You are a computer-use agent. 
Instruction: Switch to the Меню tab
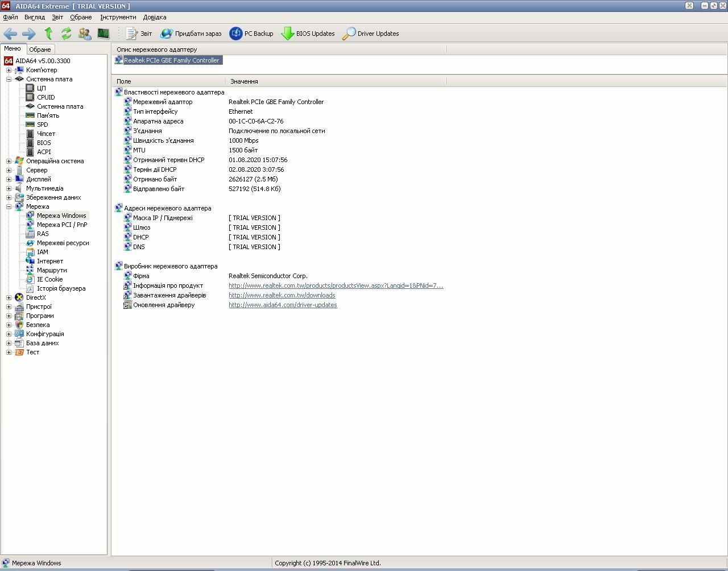pos(13,49)
